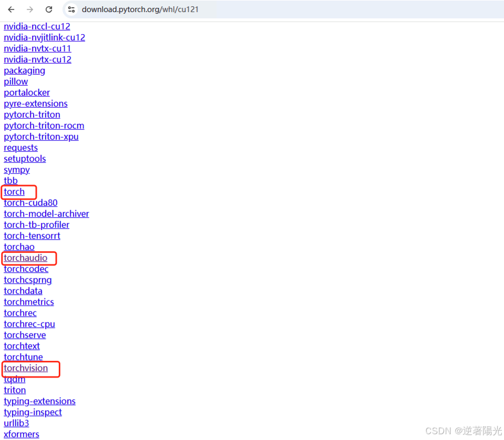Open the torchaudio link

coord(25,258)
